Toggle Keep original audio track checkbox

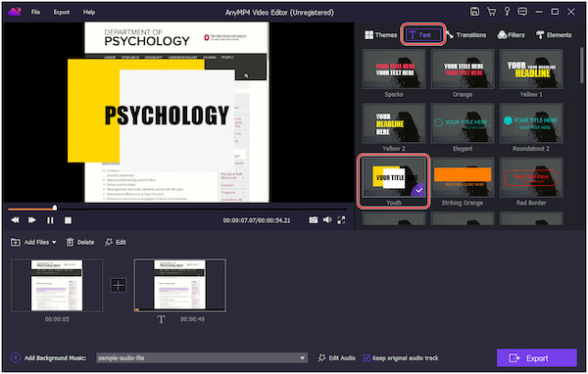[367, 358]
